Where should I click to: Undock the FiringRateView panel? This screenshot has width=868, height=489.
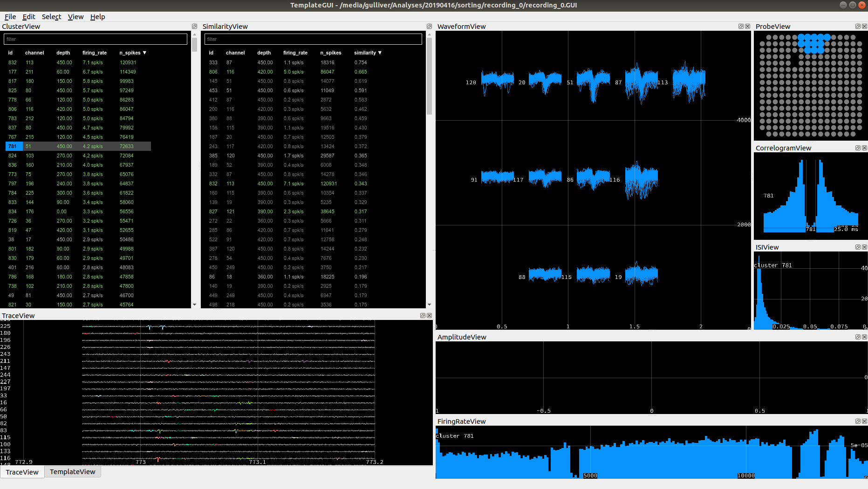pyautogui.click(x=858, y=421)
